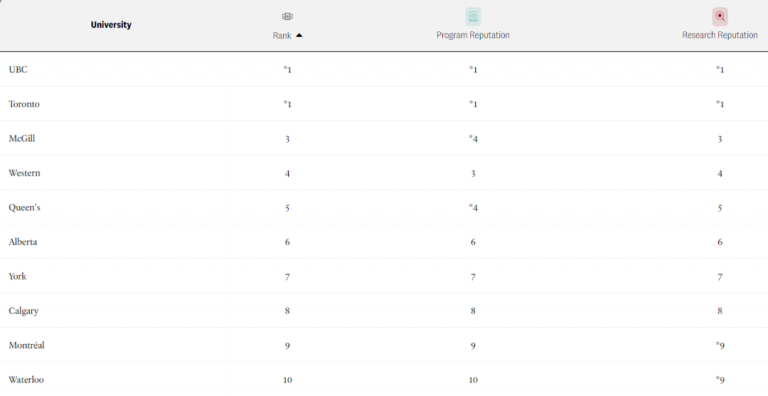Click McGill's Program Reputation value *4
The image size is (768, 396).
(x=473, y=139)
